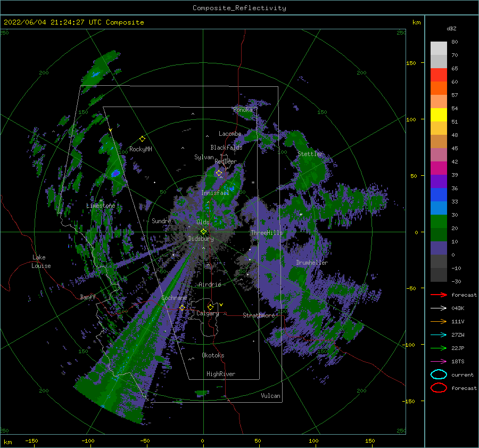Image resolution: width=479 pixels, height=448 pixels.
Task: Click the white asterisk marker above Limestone
Action: pyautogui.click(x=101, y=201)
